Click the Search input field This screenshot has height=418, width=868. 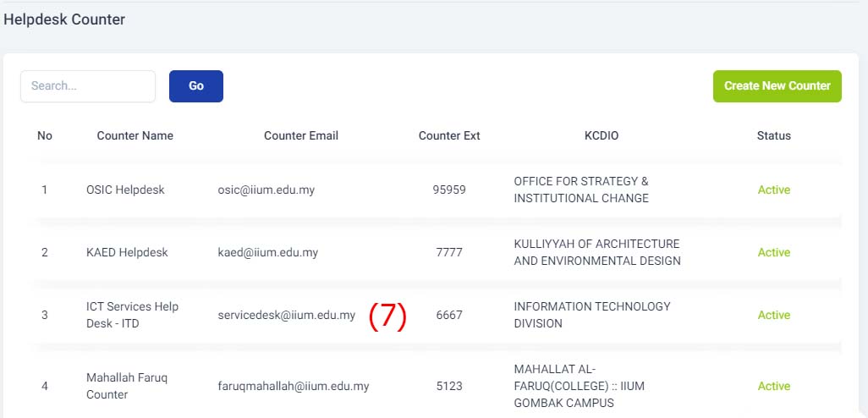(x=88, y=86)
